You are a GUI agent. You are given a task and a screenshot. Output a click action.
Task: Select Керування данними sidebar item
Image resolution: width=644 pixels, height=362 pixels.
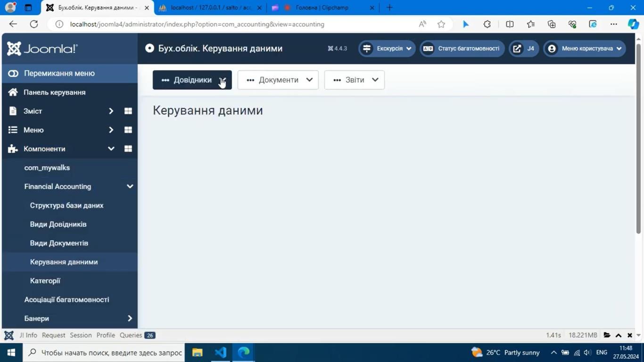coord(70,262)
